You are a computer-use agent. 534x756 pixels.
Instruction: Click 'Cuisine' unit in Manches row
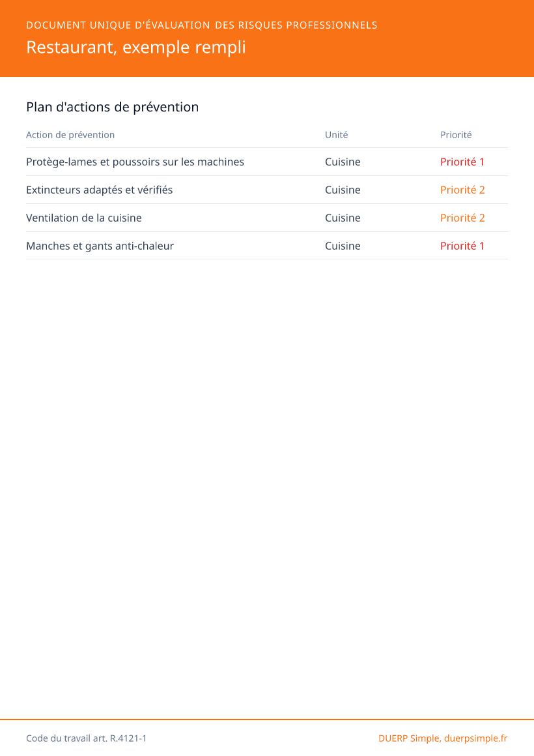pyautogui.click(x=343, y=246)
